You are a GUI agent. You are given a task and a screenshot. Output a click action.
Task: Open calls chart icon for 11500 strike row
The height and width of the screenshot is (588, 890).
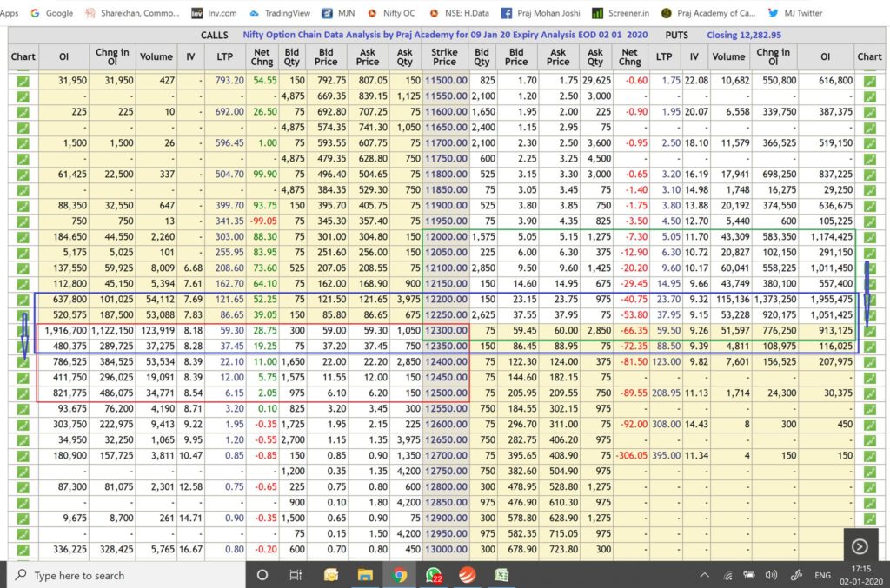pyautogui.click(x=23, y=81)
